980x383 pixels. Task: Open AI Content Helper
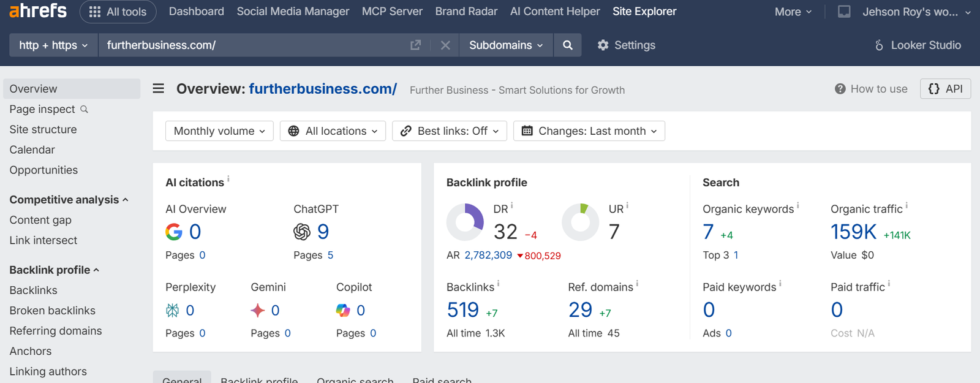555,12
